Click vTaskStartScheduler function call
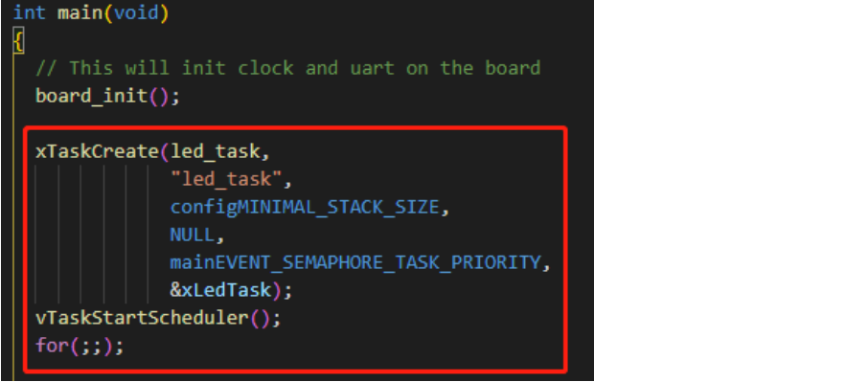This screenshot has width=868, height=382. (142, 318)
